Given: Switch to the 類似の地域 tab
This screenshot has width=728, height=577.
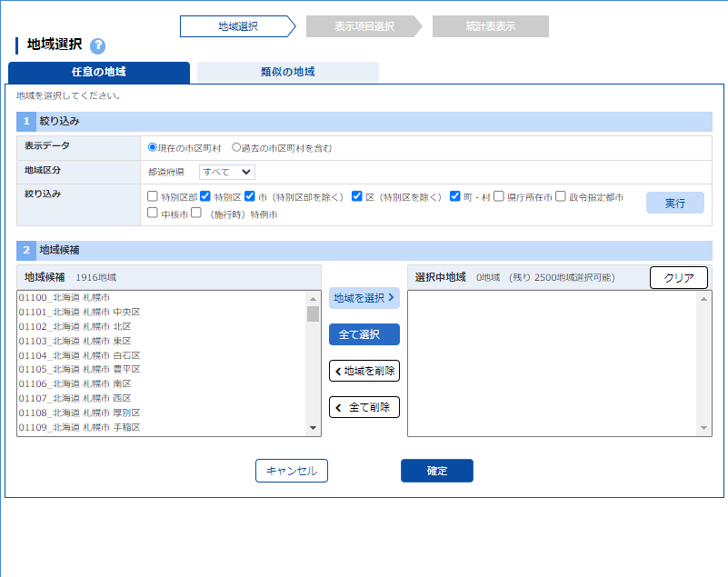Looking at the screenshot, I should click(287, 73).
